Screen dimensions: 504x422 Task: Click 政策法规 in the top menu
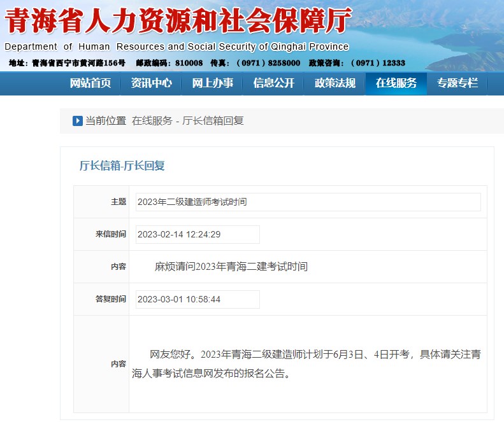335,83
